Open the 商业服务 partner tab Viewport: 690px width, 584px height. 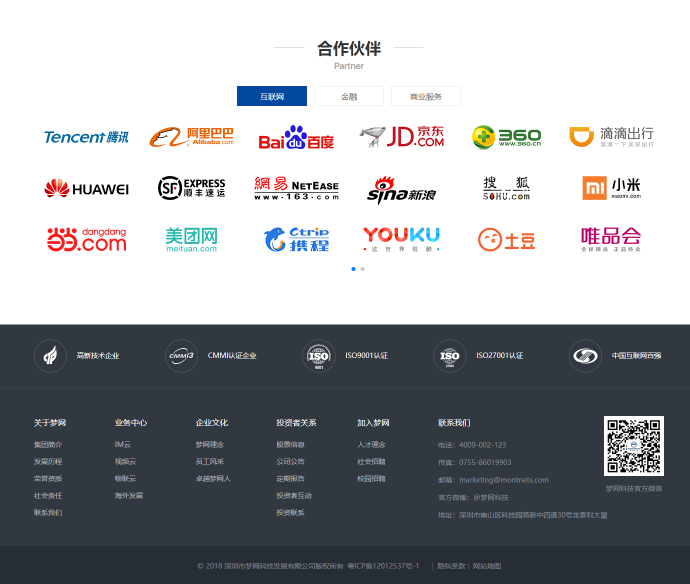pyautogui.click(x=425, y=97)
